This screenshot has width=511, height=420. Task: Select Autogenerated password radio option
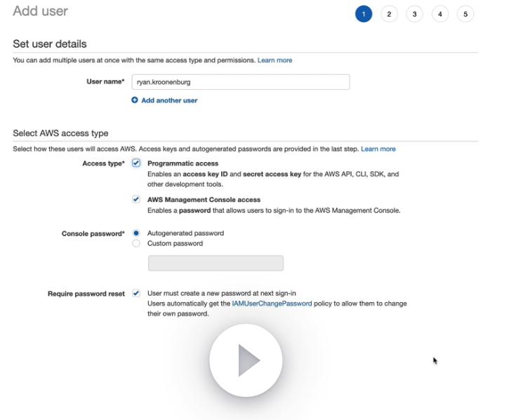tap(136, 233)
